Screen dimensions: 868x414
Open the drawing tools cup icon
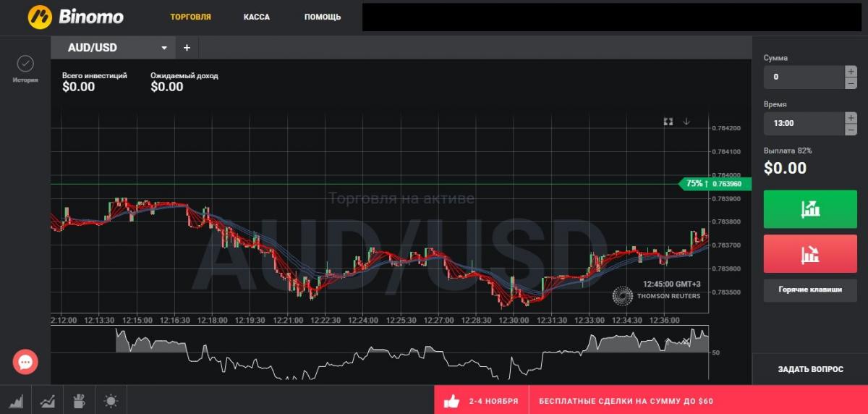(x=80, y=400)
